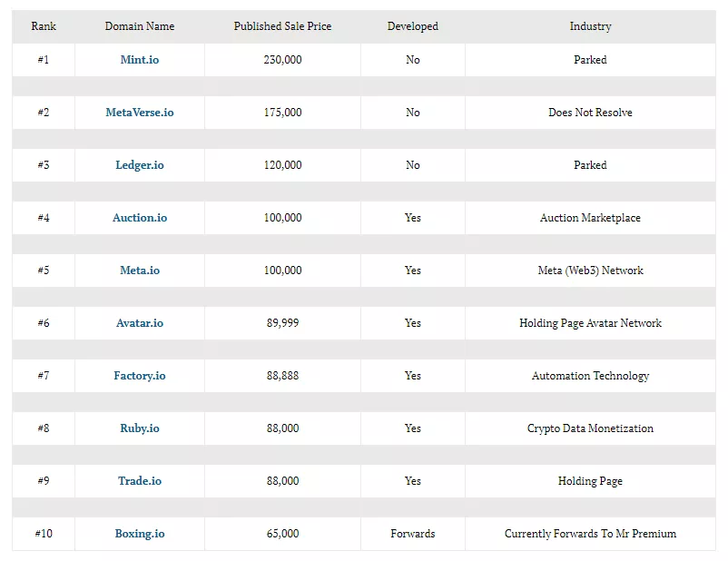Click the Ledger.io domain link

140,165
